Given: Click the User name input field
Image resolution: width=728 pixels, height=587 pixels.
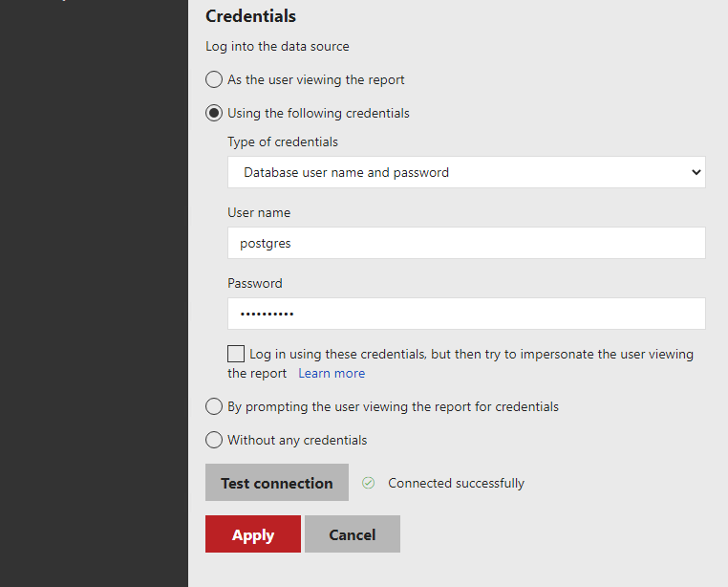Looking at the screenshot, I should pos(466,243).
